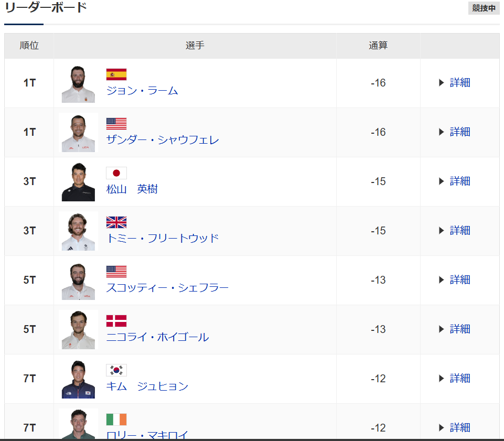Click USA flag above スコッティー・シェフラー
Viewport: 504px width, 441px height.
[x=116, y=272]
